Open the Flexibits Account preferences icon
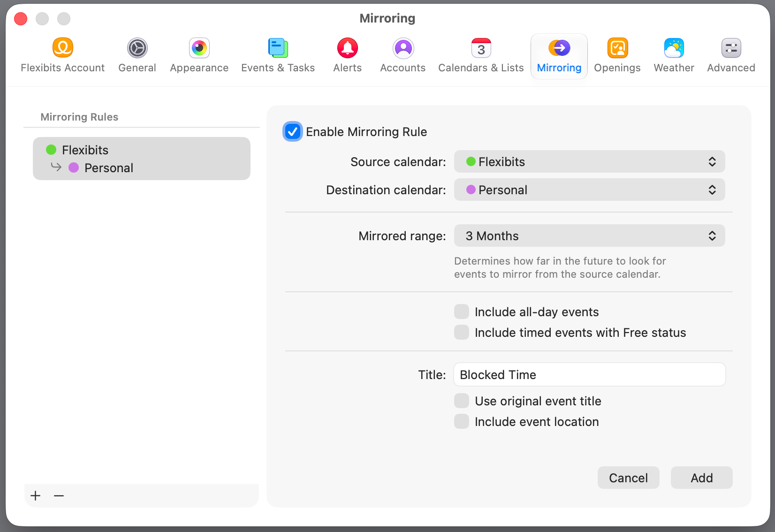The image size is (775, 532). click(62, 48)
